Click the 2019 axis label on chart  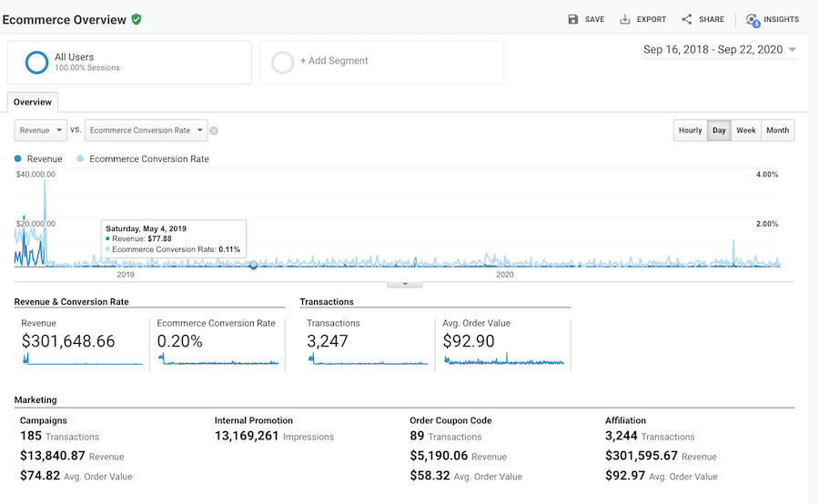(126, 274)
